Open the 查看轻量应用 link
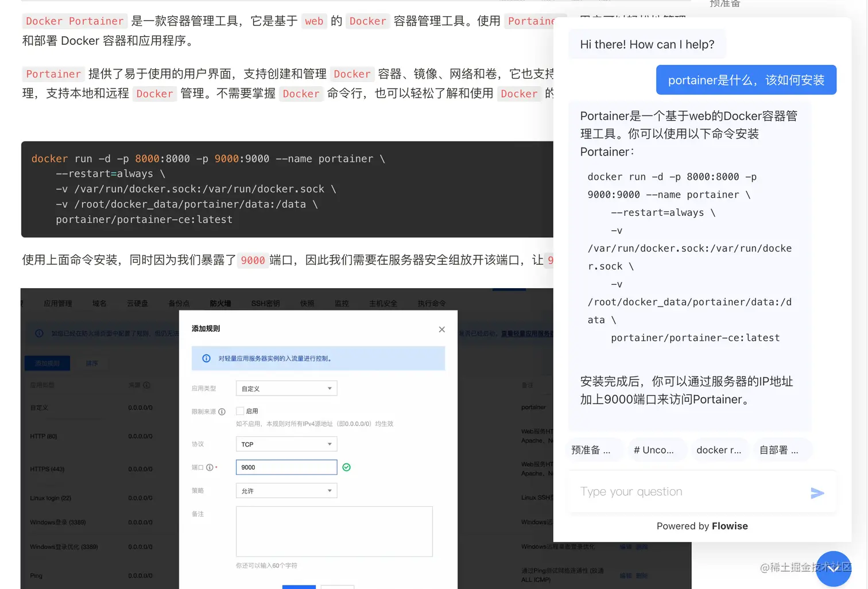This screenshot has width=868, height=589. (521, 334)
